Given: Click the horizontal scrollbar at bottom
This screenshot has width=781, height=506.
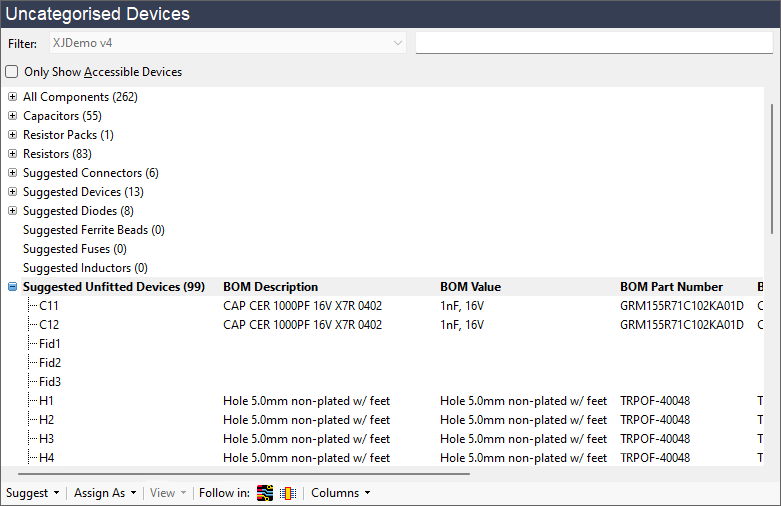Looking at the screenshot, I should coord(240,473).
